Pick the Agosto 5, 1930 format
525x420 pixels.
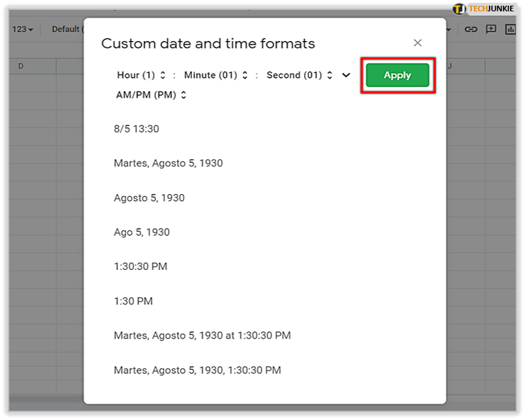tap(149, 198)
